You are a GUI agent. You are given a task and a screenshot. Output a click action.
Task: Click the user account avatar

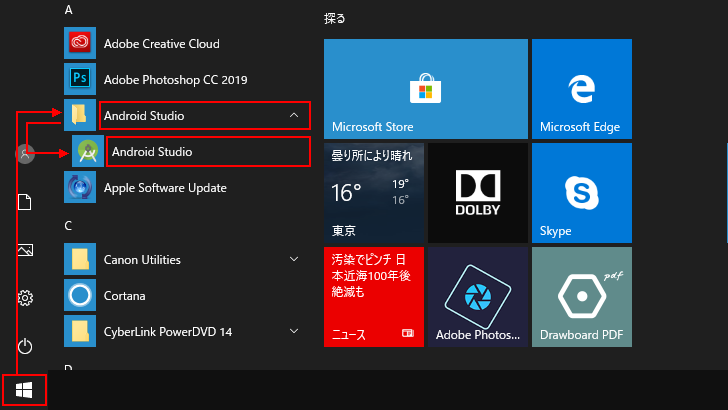25,154
